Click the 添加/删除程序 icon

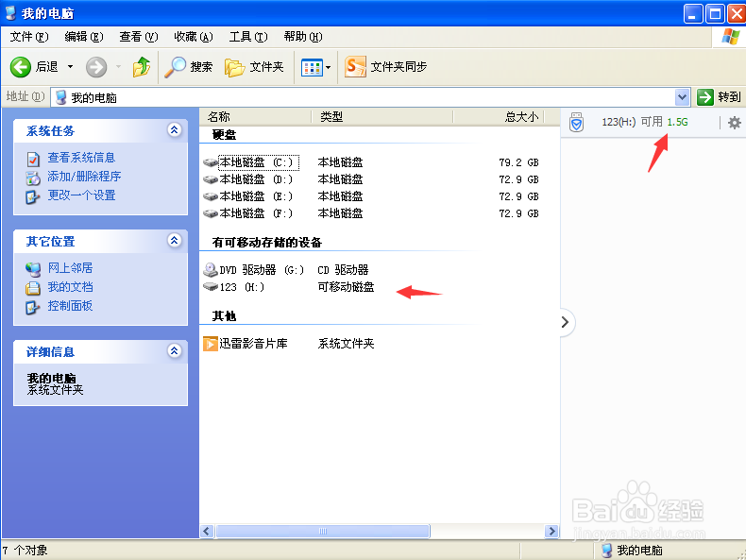(x=33, y=178)
